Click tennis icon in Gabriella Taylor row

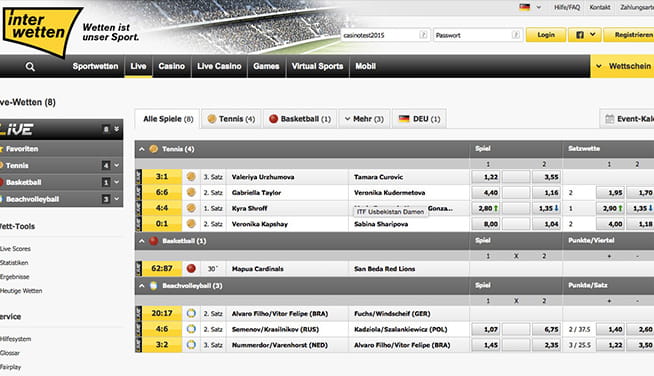191,192
